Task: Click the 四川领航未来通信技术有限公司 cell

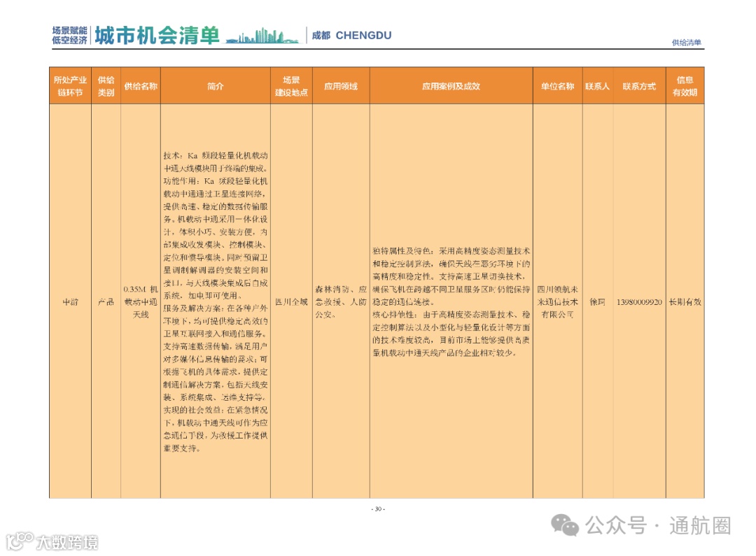Action: pos(558,302)
